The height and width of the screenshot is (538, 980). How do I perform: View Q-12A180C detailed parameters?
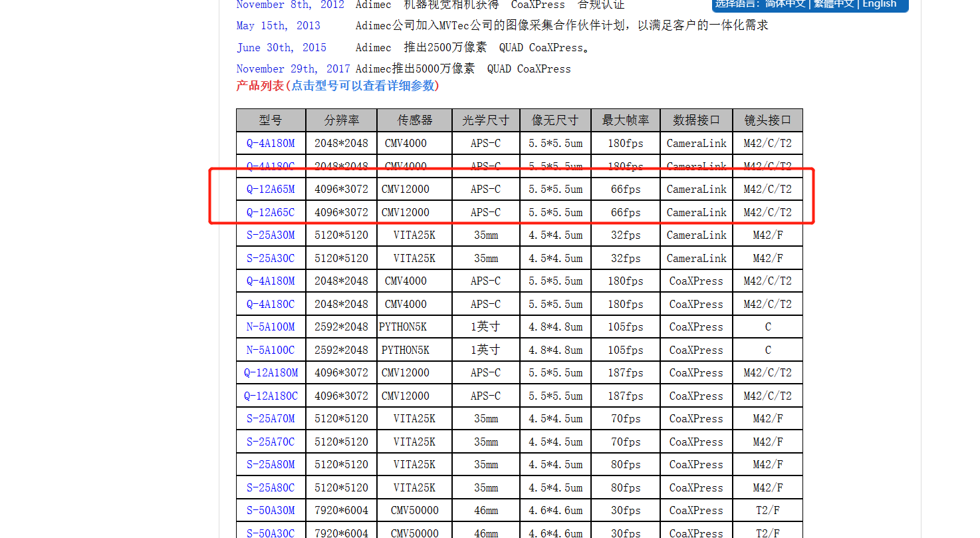pos(271,396)
